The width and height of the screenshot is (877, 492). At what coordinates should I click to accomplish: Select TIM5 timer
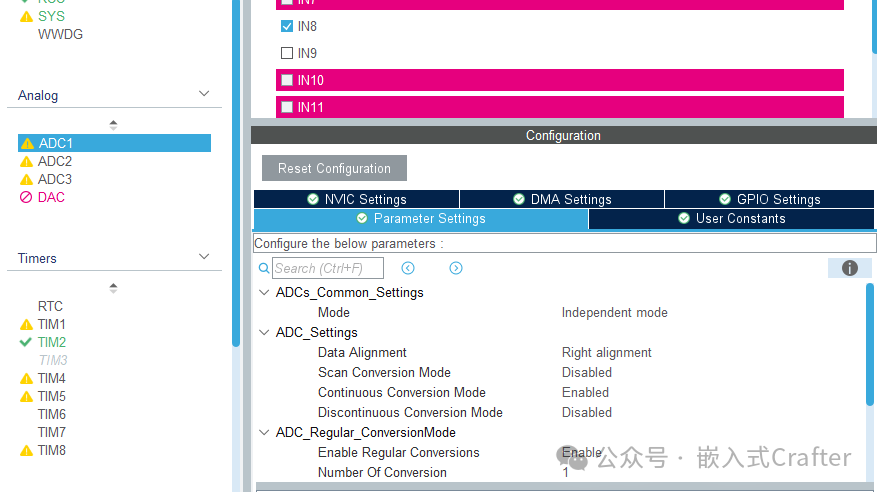tap(52, 396)
